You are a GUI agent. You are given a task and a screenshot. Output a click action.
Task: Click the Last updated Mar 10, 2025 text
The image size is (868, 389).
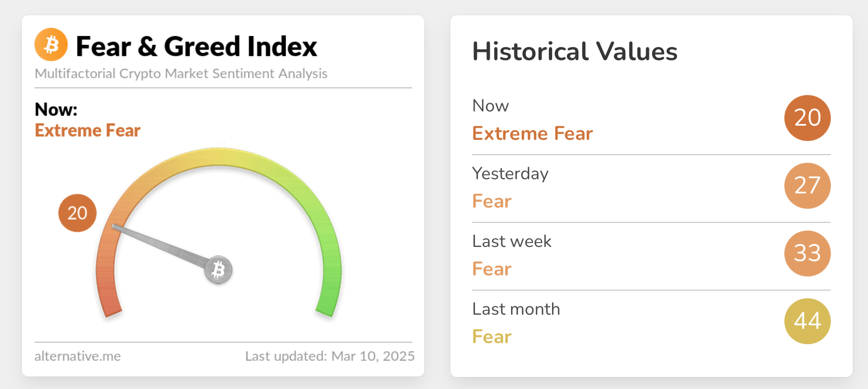tap(330, 356)
